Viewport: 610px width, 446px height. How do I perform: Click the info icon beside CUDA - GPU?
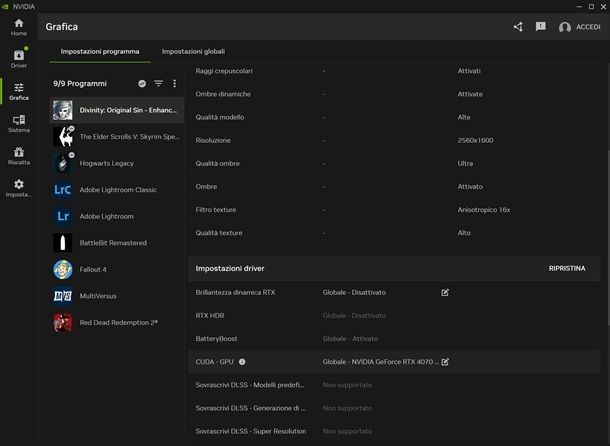pos(242,362)
